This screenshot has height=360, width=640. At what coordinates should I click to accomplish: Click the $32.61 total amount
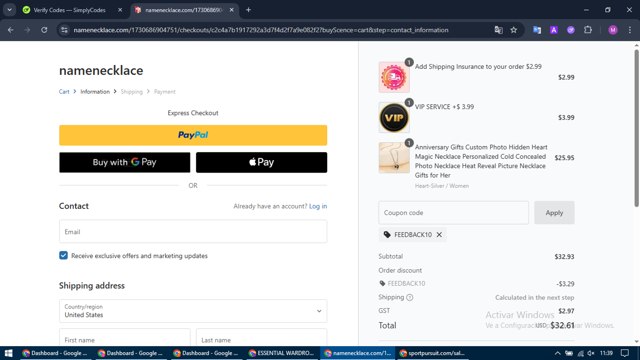point(562,325)
